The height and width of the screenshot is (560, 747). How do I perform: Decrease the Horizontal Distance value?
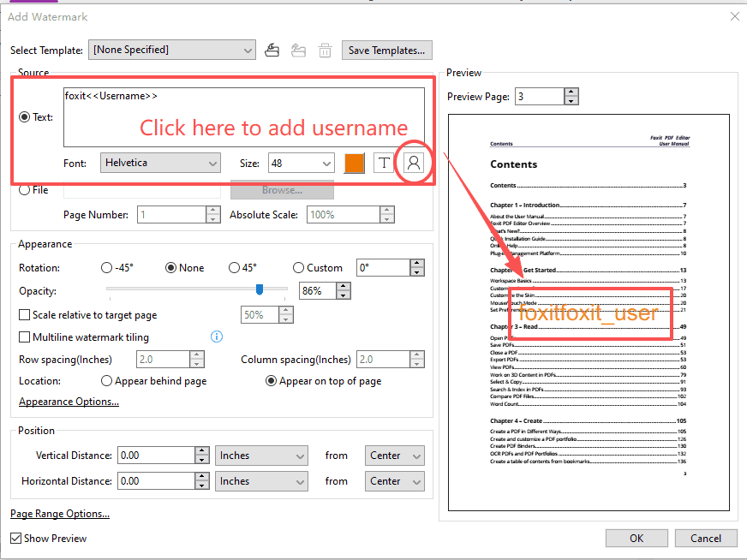click(x=202, y=486)
